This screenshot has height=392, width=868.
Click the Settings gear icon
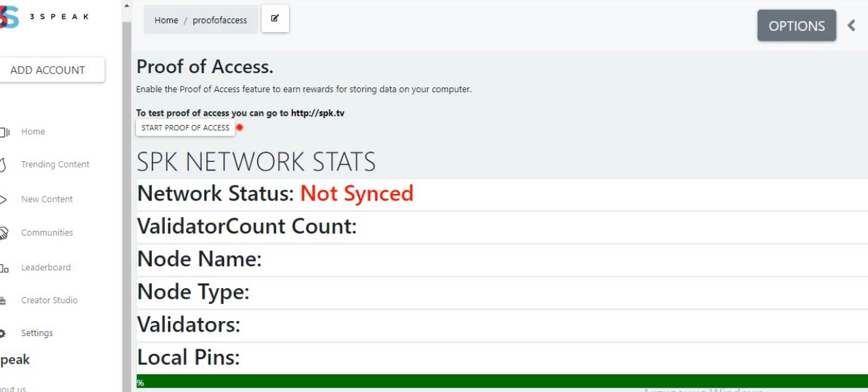click(x=3, y=333)
